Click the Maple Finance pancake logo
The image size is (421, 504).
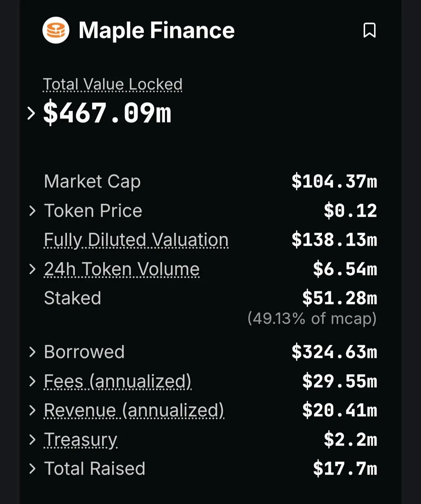[x=56, y=30]
